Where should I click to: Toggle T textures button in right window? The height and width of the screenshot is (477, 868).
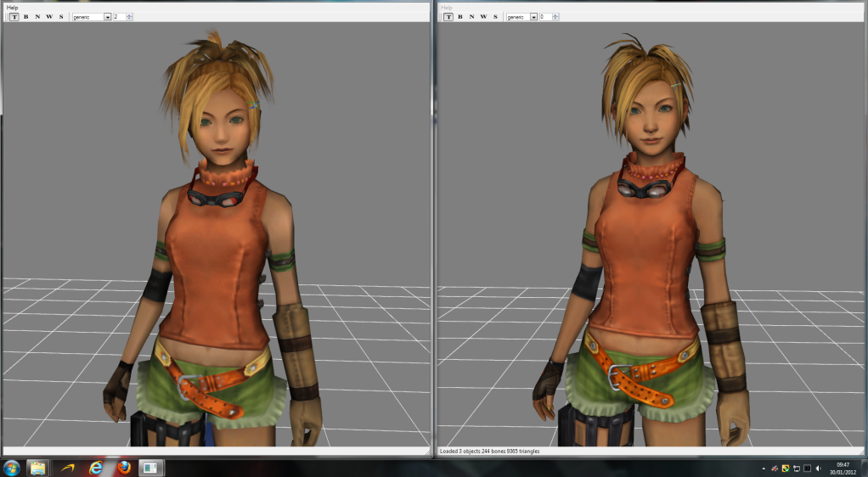[x=448, y=17]
